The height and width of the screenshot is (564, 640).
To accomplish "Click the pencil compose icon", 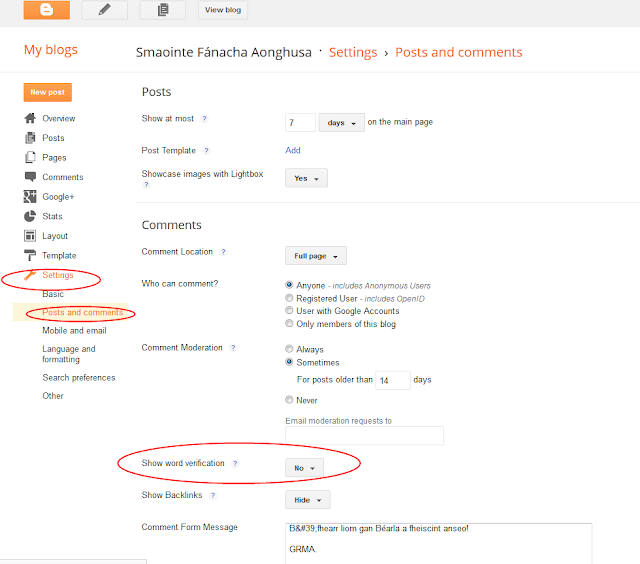I will [x=104, y=9].
